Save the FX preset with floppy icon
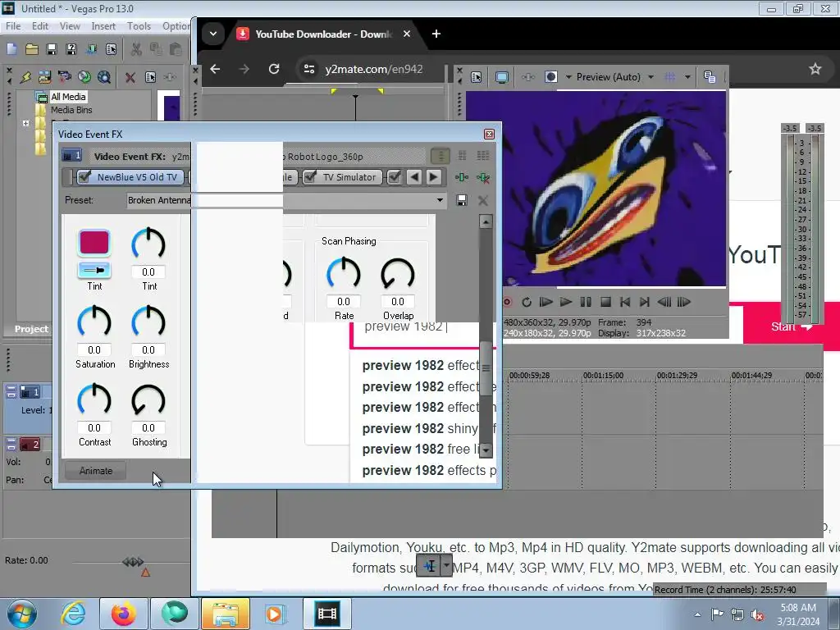840x630 pixels. tap(461, 200)
